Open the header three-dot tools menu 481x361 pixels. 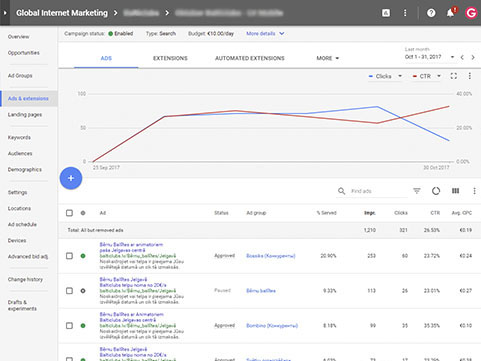click(405, 13)
